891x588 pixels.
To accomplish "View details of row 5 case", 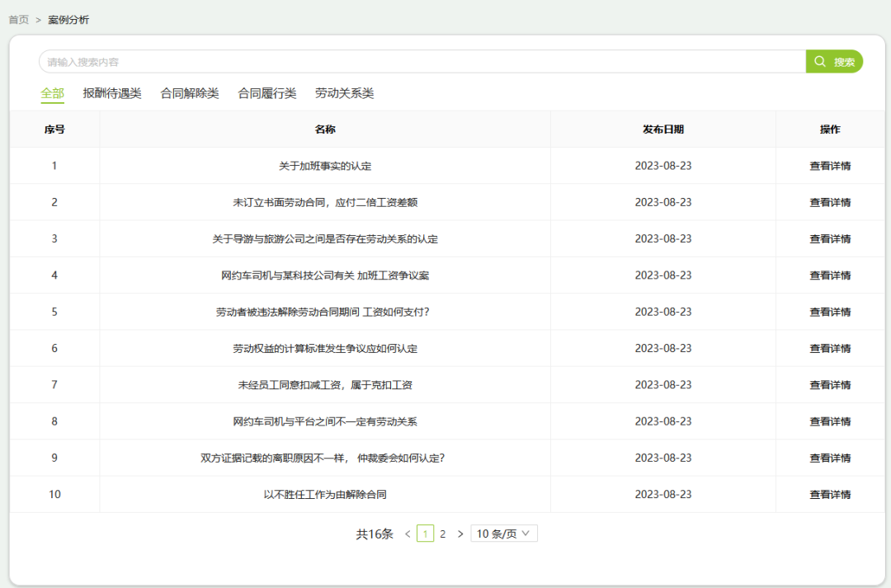I will point(830,312).
